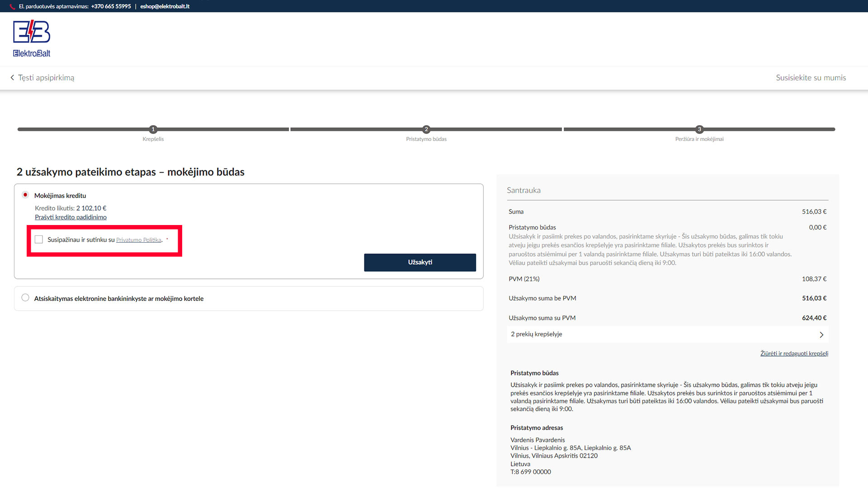Click Žiūrėti ir redaguoti krepšelį link
This screenshot has width=868, height=488.
794,353
